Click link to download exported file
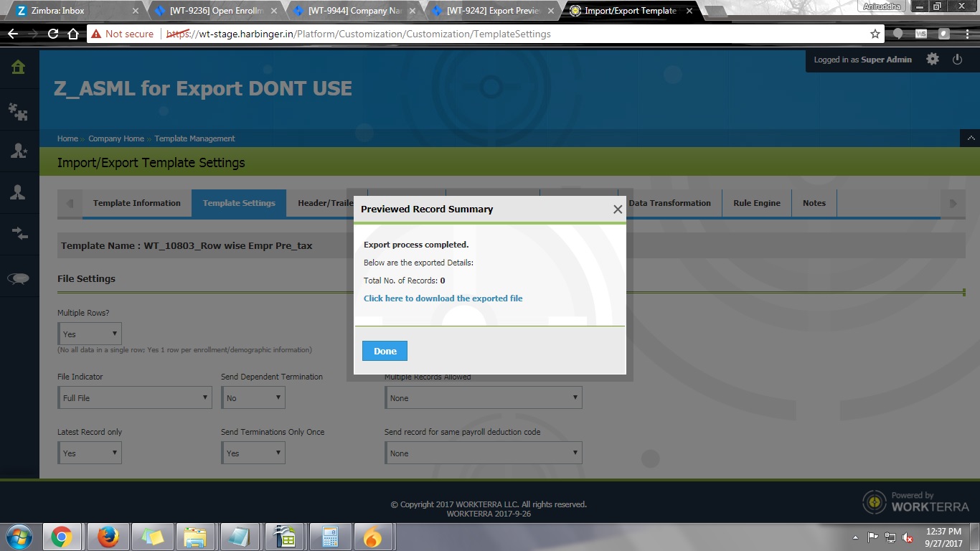The image size is (980, 551). (x=443, y=298)
